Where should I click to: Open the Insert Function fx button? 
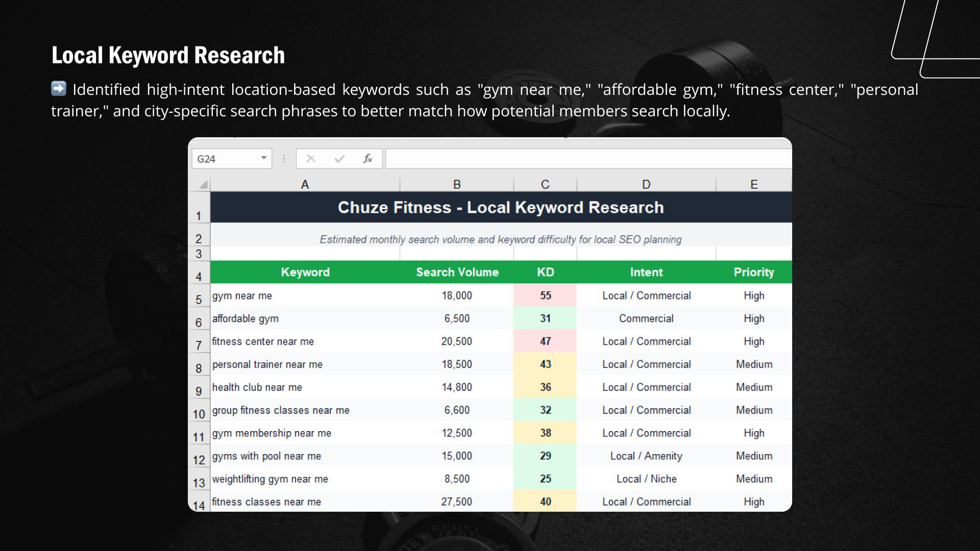[367, 159]
